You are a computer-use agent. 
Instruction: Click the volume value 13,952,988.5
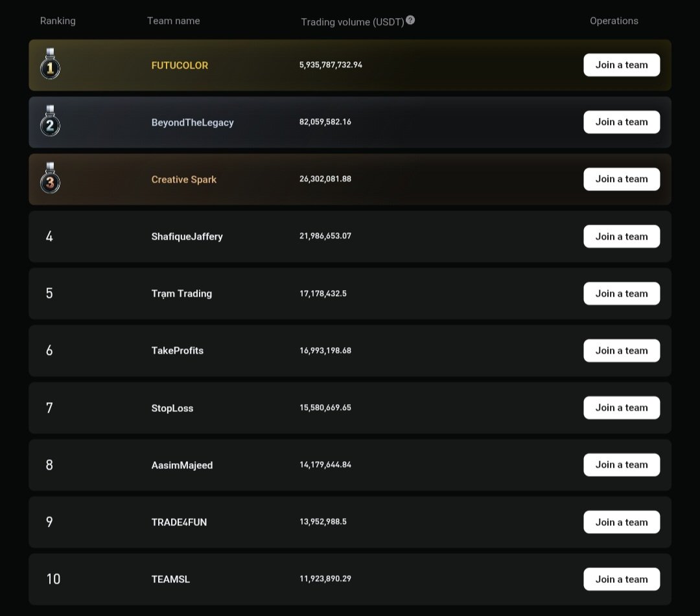click(323, 522)
